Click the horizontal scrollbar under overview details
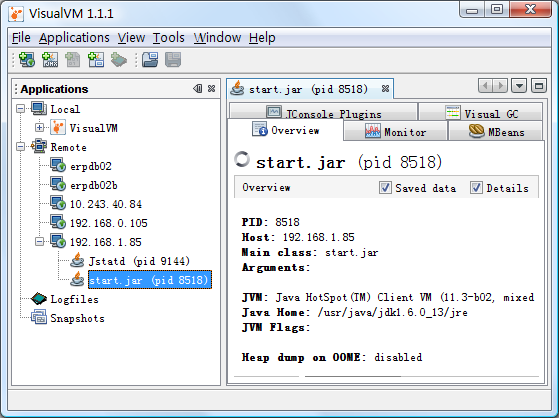Image resolution: width=559 pixels, height=418 pixels. (353, 376)
